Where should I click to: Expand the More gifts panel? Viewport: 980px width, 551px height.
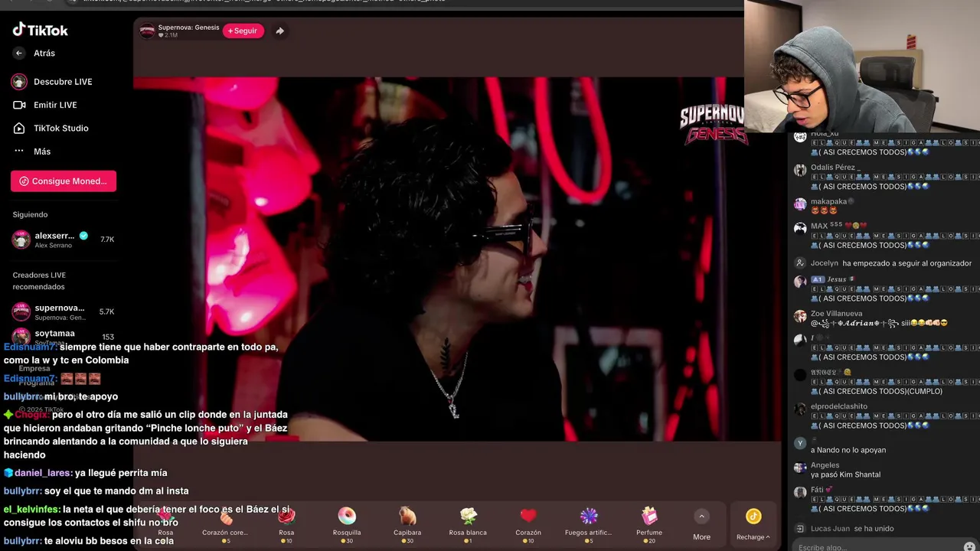click(701, 526)
